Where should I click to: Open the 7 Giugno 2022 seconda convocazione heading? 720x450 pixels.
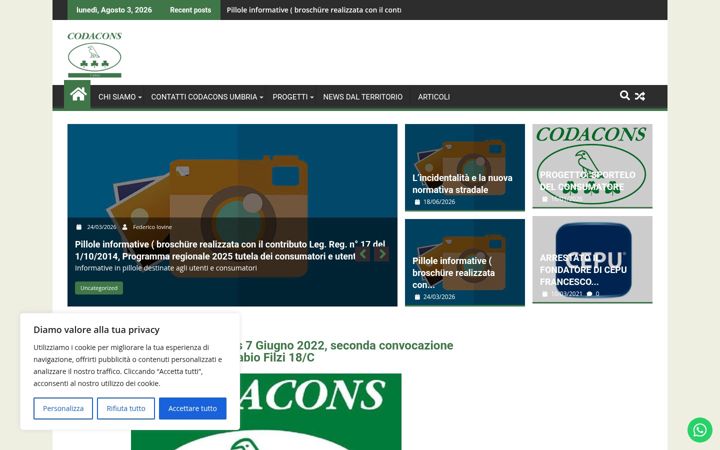346,351
